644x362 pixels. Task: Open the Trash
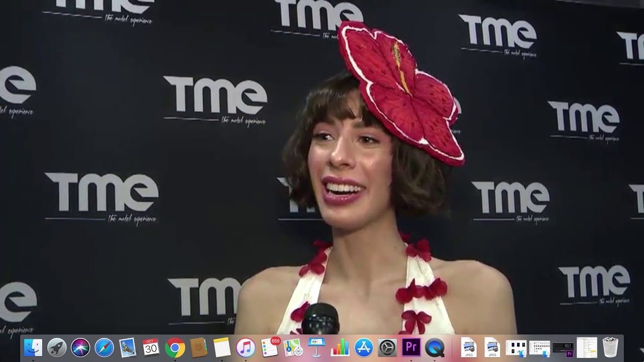point(610,347)
